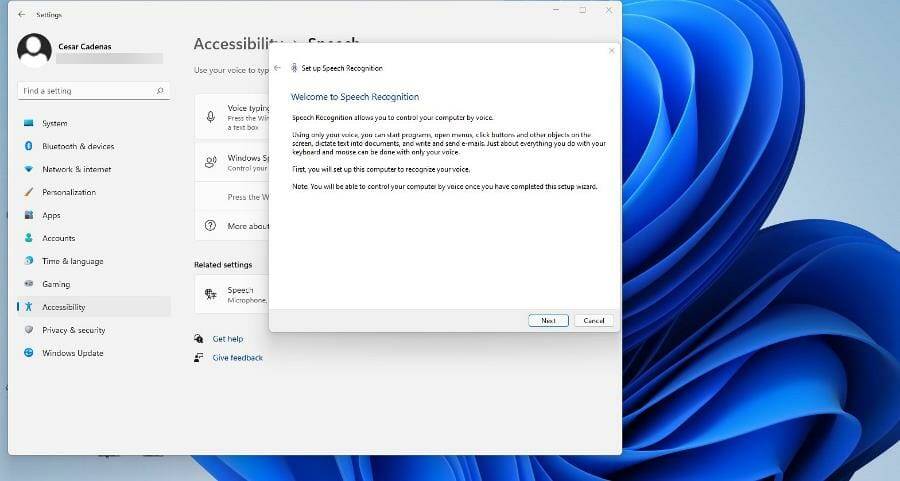
Task: Open Get help link
Action: [x=228, y=339]
